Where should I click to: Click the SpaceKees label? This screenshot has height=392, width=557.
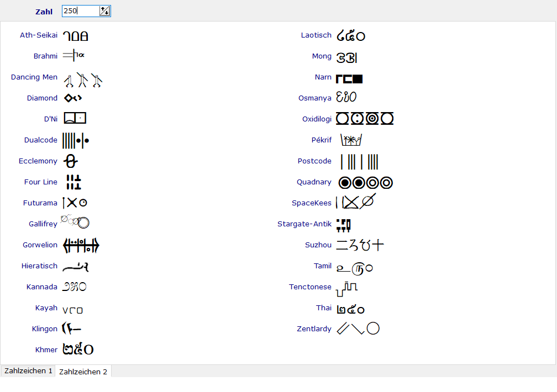pos(312,203)
